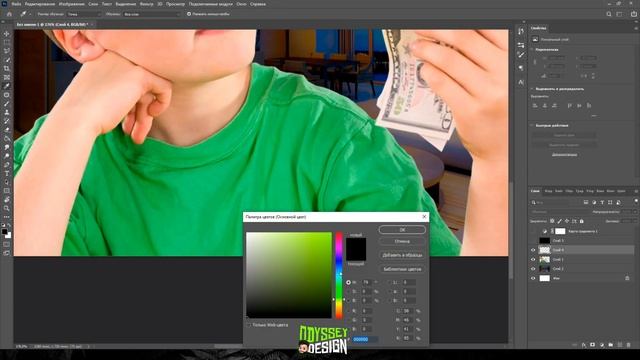Click the lock transparent pixels icon
The width and height of the screenshot is (640, 360).
click(552, 221)
